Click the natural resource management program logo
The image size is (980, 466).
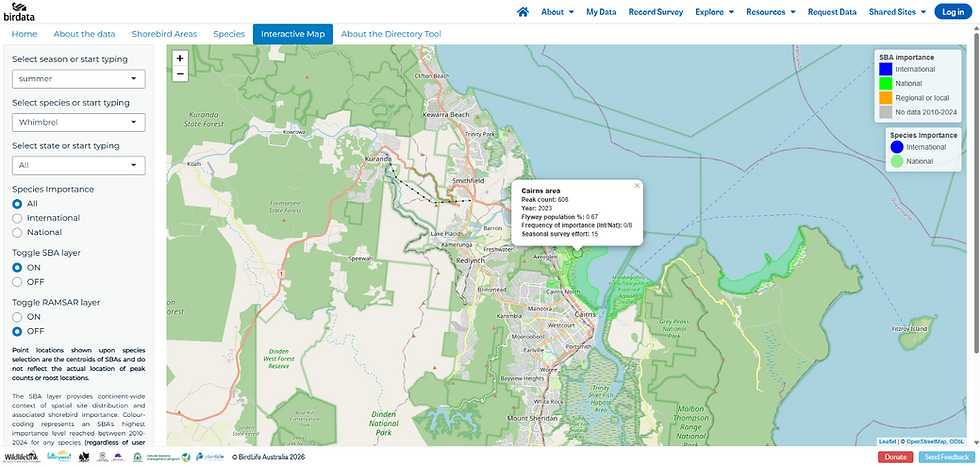point(169,457)
